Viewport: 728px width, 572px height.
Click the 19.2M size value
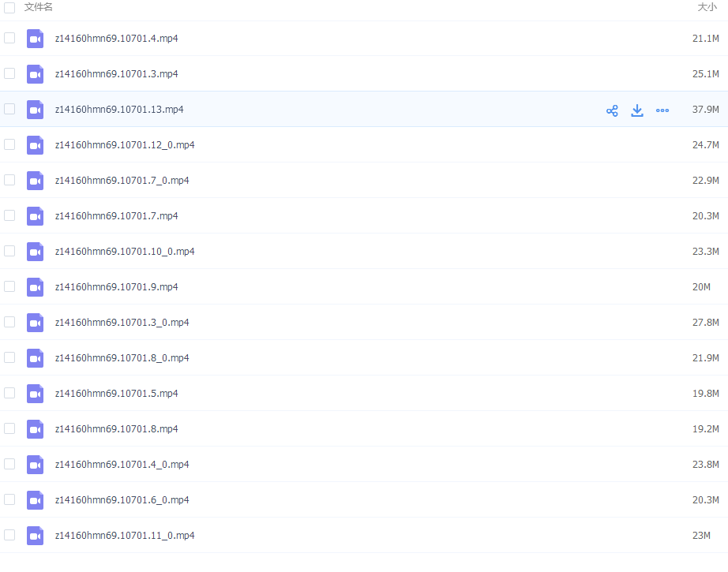[x=706, y=429]
